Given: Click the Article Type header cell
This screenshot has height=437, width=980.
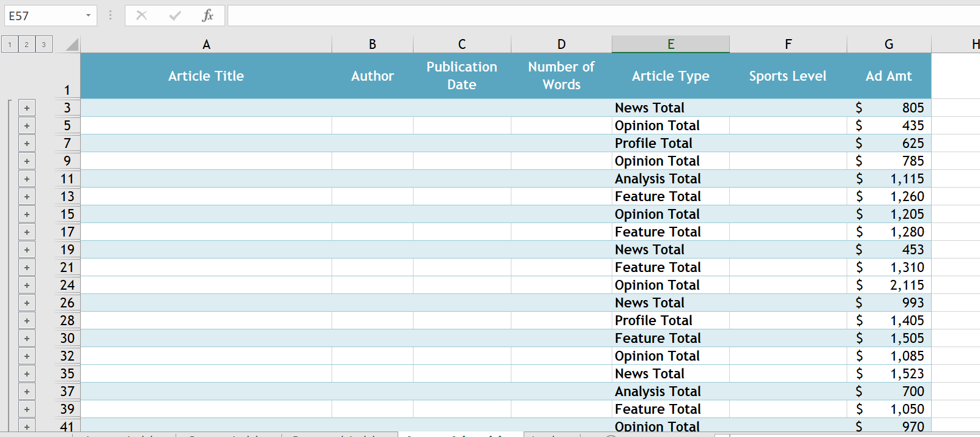Looking at the screenshot, I should 670,76.
